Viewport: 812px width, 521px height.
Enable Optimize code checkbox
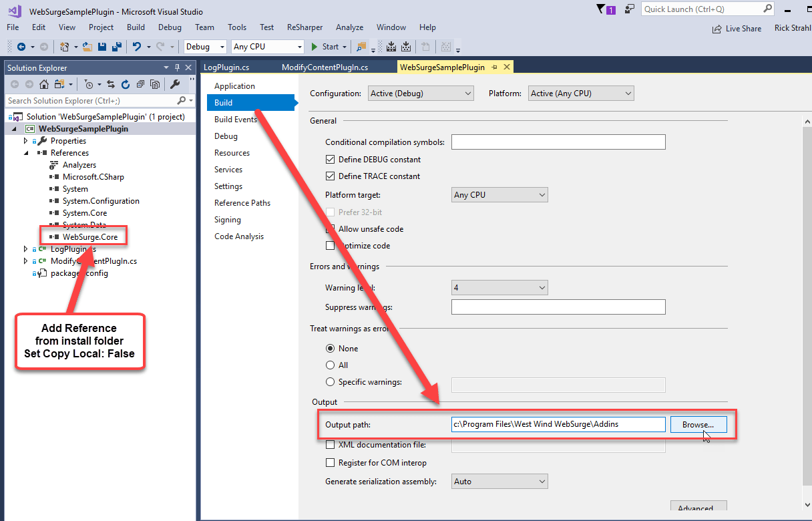(330, 246)
